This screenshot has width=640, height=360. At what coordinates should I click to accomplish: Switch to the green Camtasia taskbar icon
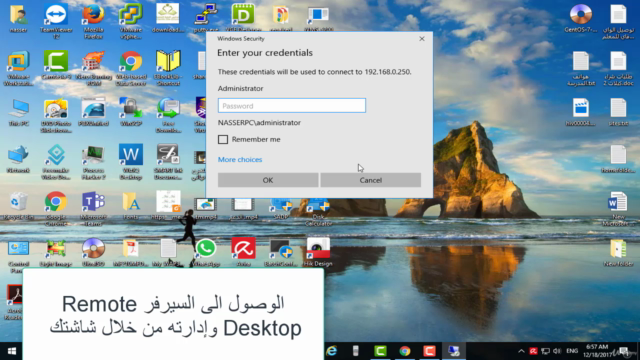[x=380, y=351]
